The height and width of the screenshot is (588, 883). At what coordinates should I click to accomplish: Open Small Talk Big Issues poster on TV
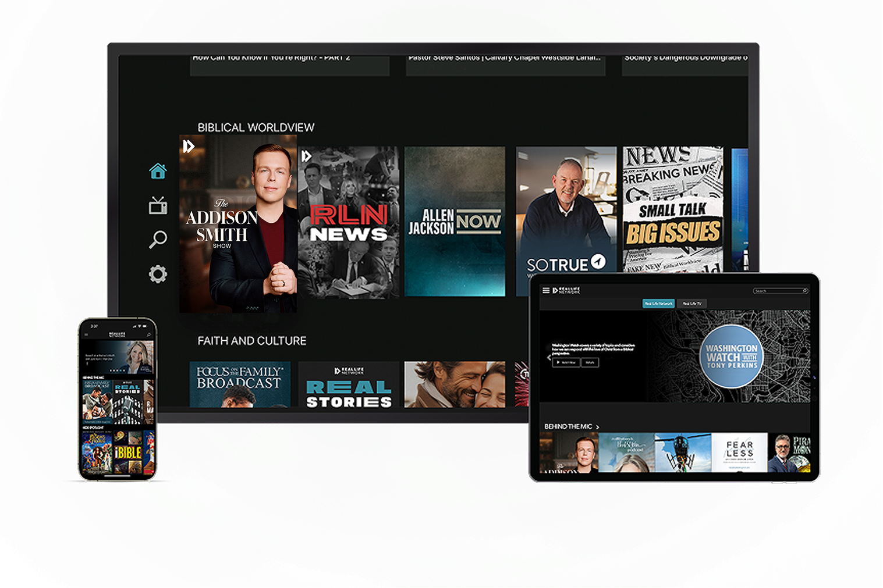pos(673,209)
